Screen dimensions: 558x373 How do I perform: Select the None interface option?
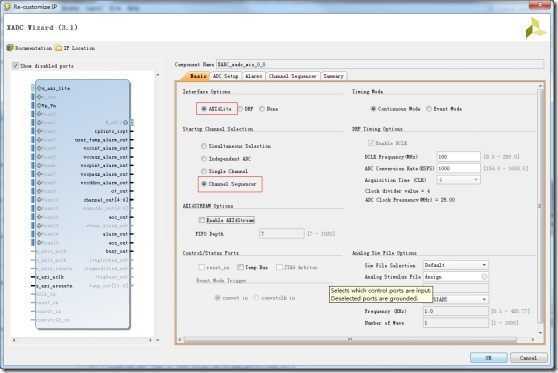pos(262,109)
